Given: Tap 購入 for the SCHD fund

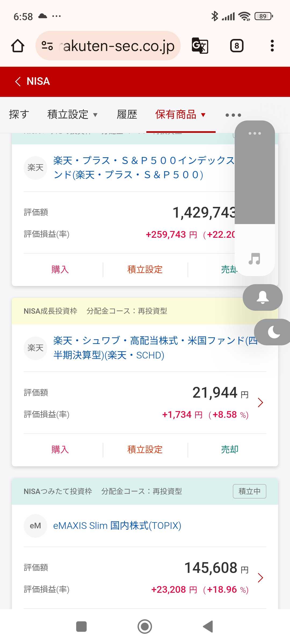Looking at the screenshot, I should 60,449.
